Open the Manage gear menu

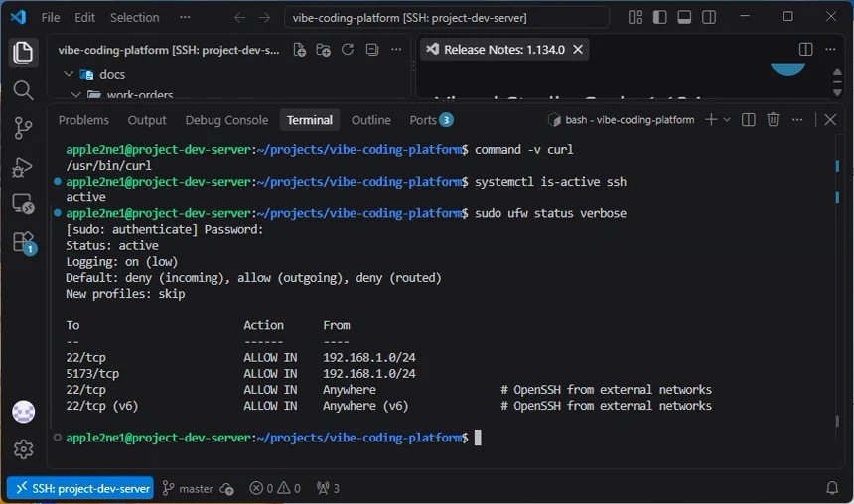[x=24, y=449]
